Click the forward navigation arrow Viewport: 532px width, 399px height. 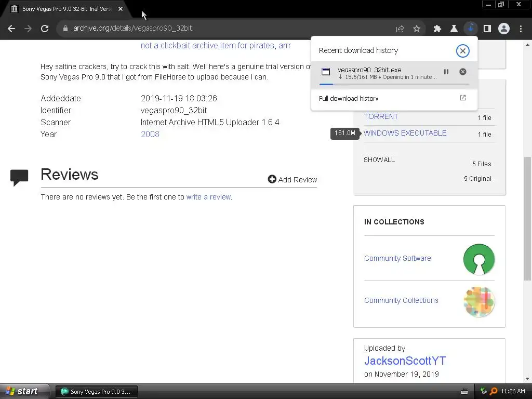coord(28,29)
